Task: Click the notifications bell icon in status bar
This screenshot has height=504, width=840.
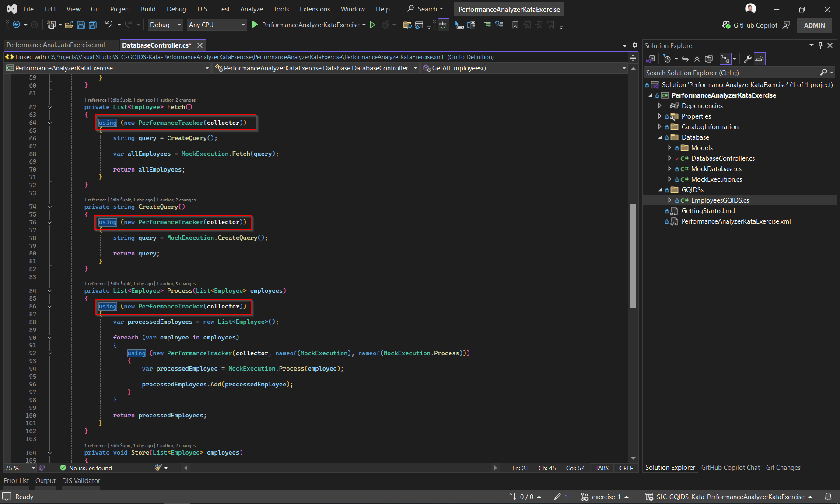Action: click(828, 497)
